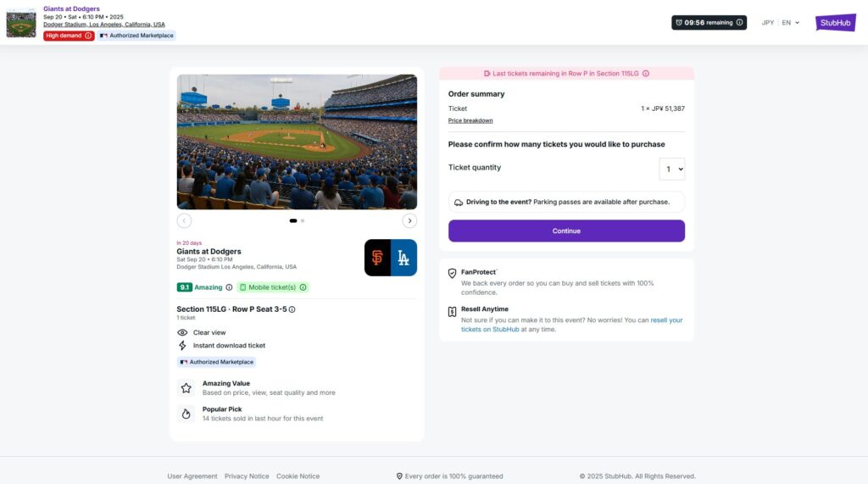Click Authorized Marketplace badge in header
The image size is (868, 484).
click(x=136, y=36)
